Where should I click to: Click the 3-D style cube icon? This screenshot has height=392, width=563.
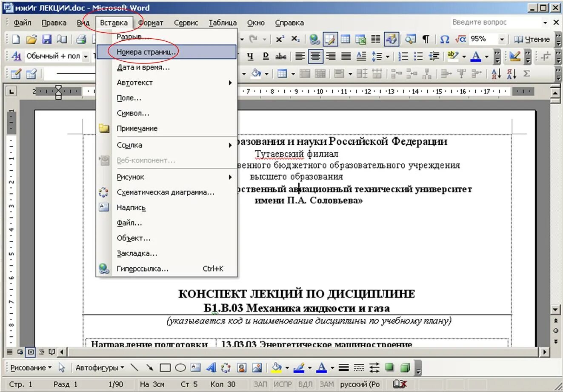[406, 368]
